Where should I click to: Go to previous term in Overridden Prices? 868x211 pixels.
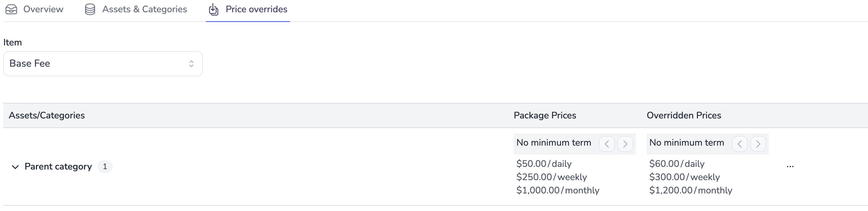pos(740,144)
